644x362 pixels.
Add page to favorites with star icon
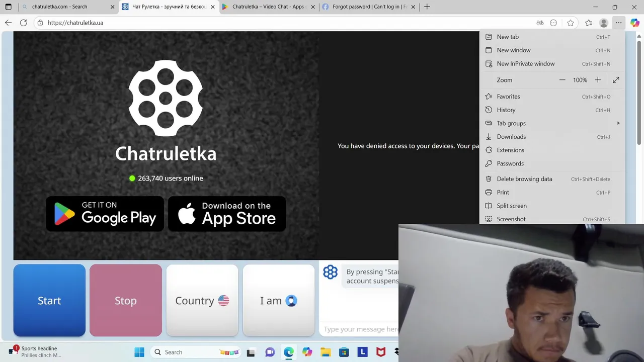(x=571, y=23)
